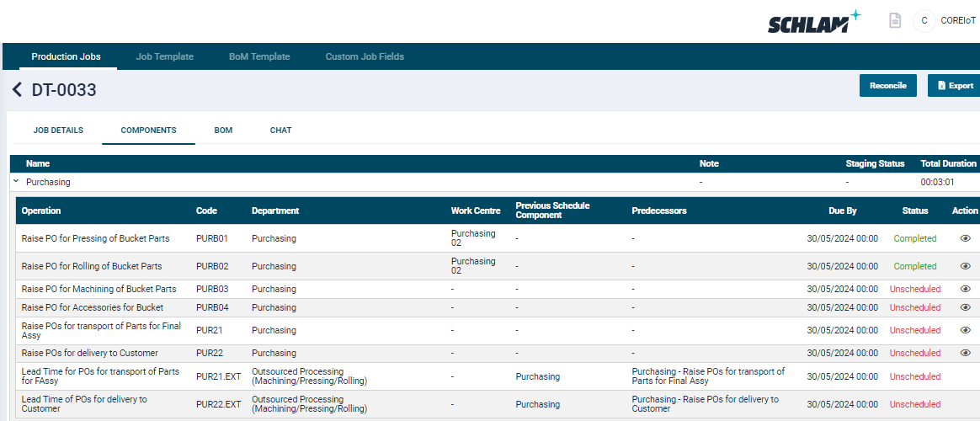Click the back arrow beside DT-0033

pos(17,90)
